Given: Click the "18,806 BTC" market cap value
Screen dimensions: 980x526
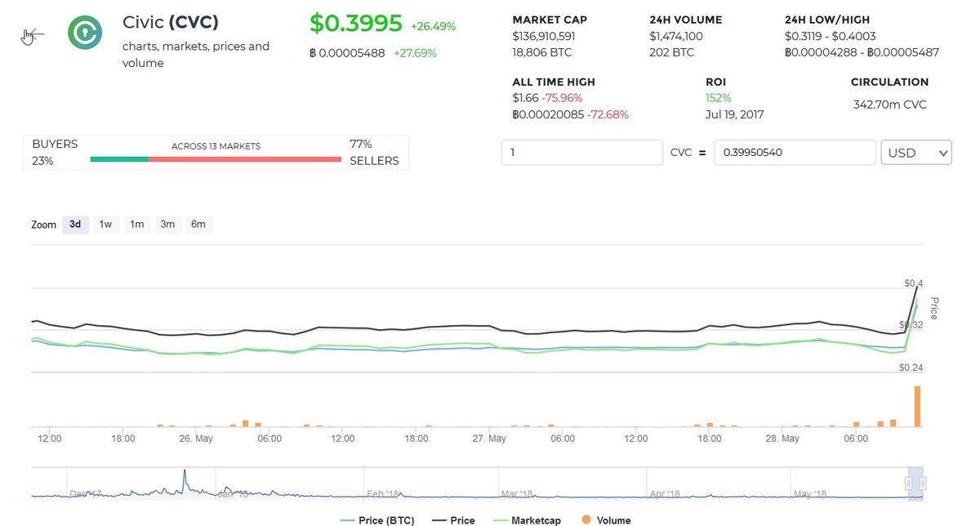Looking at the screenshot, I should pyautogui.click(x=541, y=52).
